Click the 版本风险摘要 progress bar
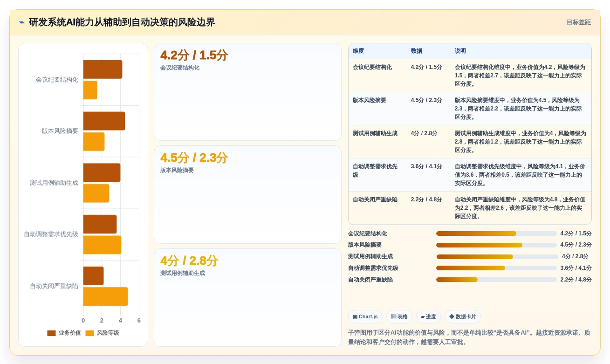610x364 pixels. [496, 245]
